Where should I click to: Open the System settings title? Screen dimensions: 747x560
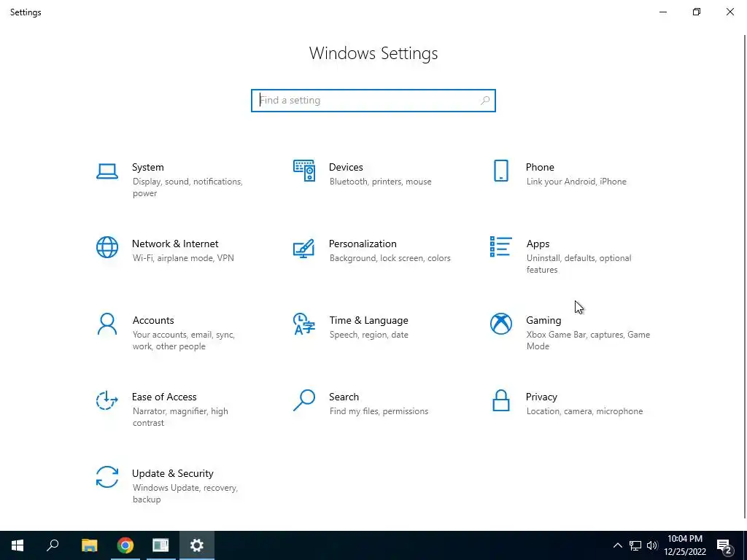(x=147, y=167)
